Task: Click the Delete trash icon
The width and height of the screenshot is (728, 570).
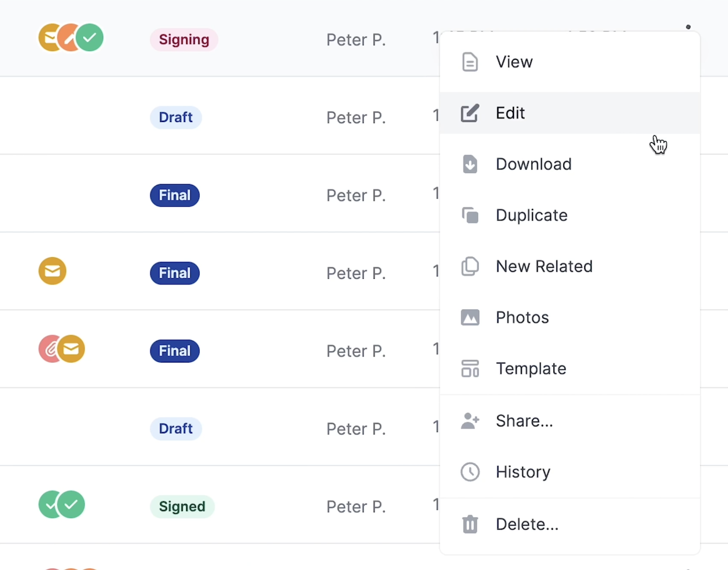Action: [470, 524]
